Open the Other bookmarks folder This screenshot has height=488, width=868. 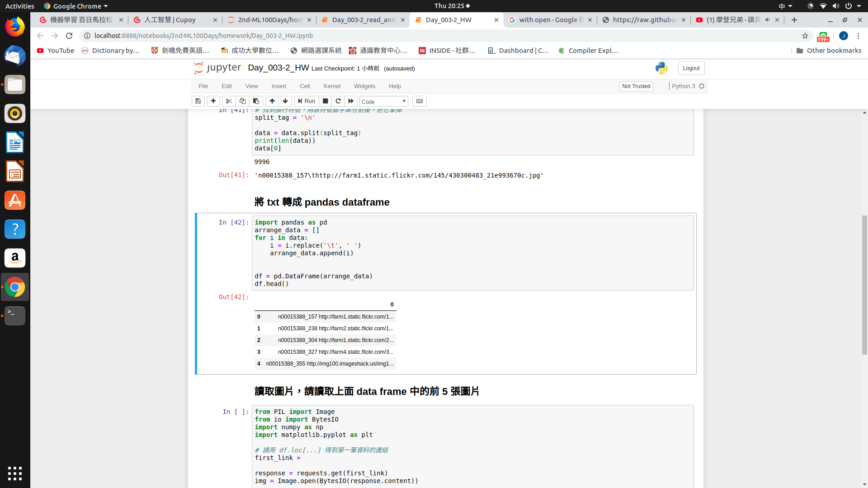[829, 51]
